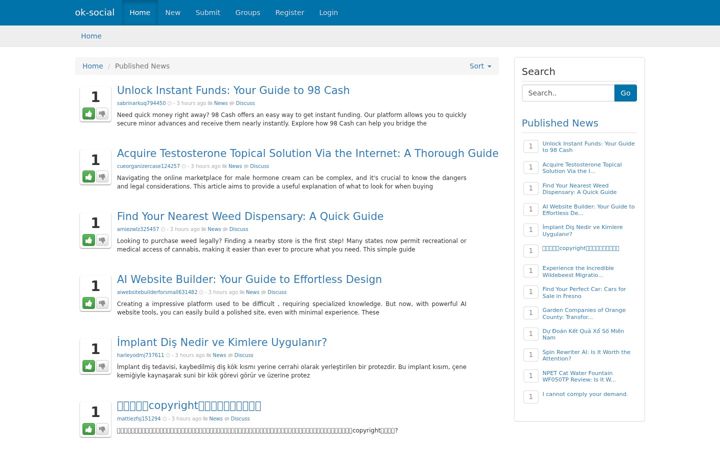
Task: Click inside the Search text field
Action: [568, 93]
